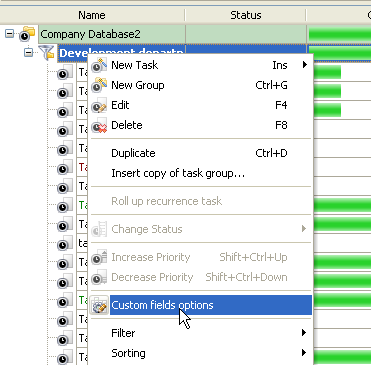Viewport: 371px width, 365px height.
Task: Click the Edit pencil icon
Action: (99, 105)
